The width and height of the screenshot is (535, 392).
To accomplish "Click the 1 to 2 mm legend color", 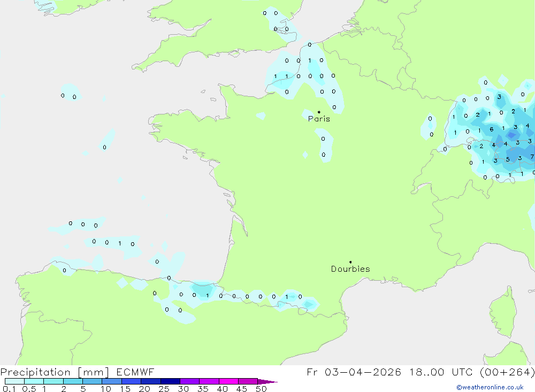I will [53, 381].
